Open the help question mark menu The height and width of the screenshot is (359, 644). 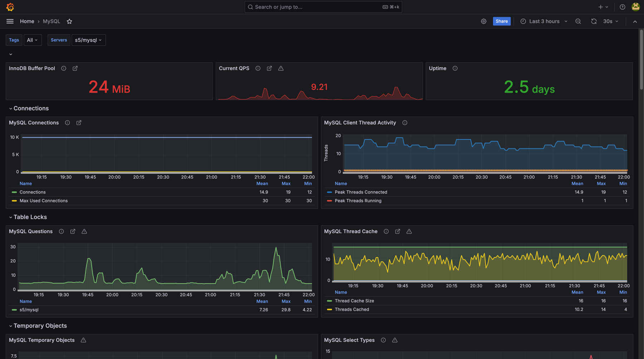point(623,7)
